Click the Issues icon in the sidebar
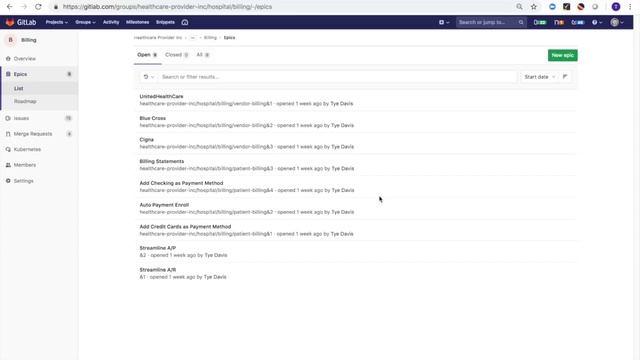This screenshot has width=640, height=360. click(x=8, y=118)
